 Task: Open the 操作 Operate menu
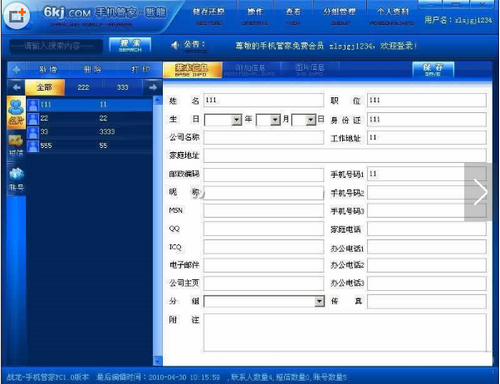(255, 16)
